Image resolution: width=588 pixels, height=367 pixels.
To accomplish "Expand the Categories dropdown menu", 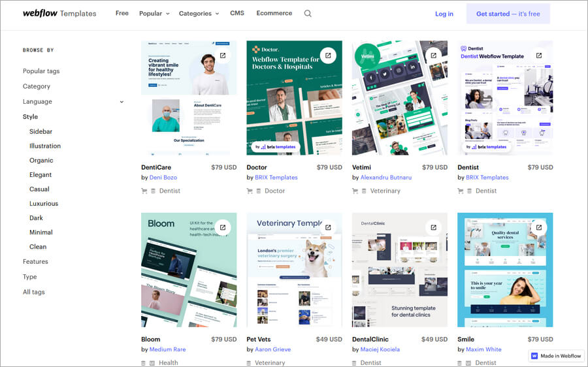I will pyautogui.click(x=199, y=14).
